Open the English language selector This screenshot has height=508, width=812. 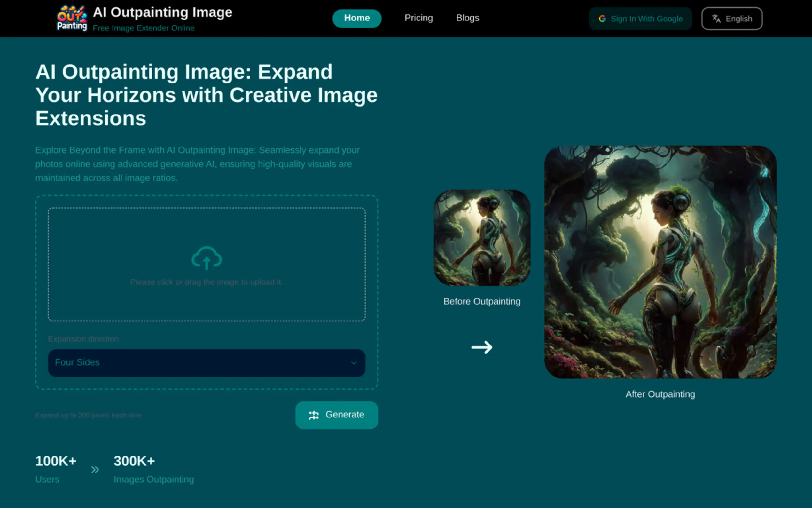click(732, 19)
